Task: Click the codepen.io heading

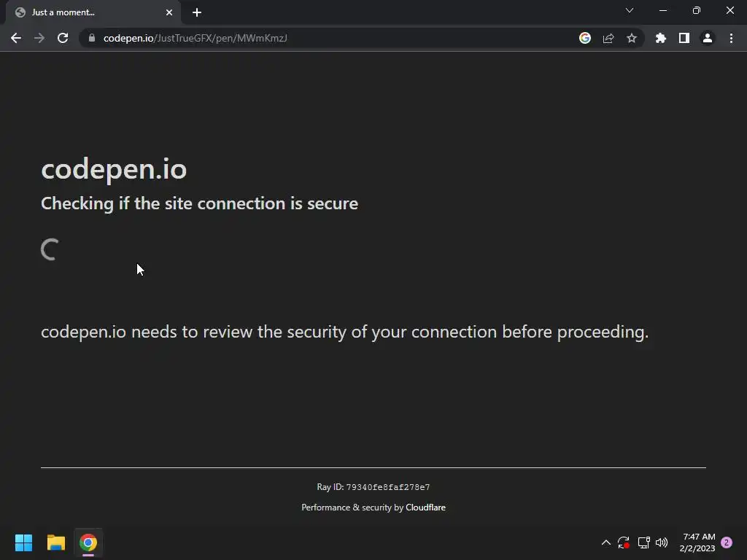Action: coord(114,168)
